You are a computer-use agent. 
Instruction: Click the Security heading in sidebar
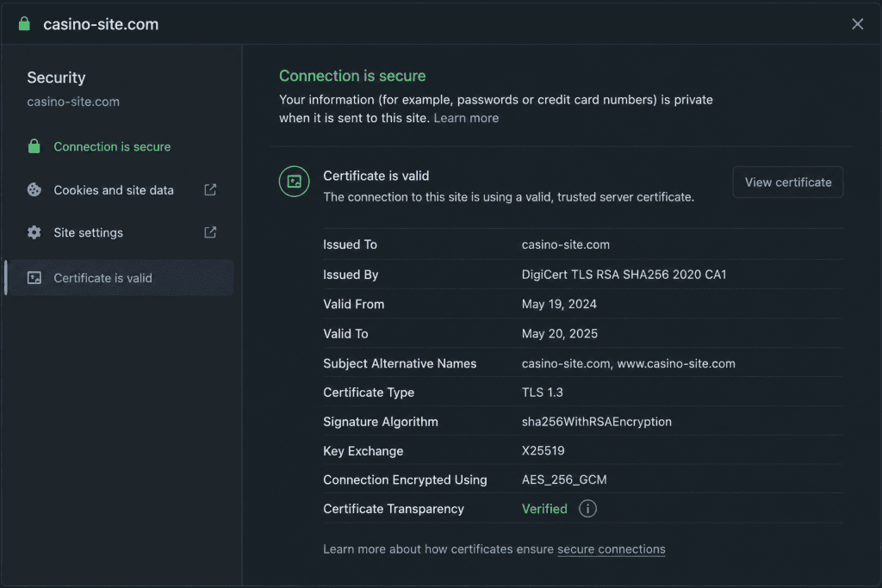pyautogui.click(x=56, y=77)
